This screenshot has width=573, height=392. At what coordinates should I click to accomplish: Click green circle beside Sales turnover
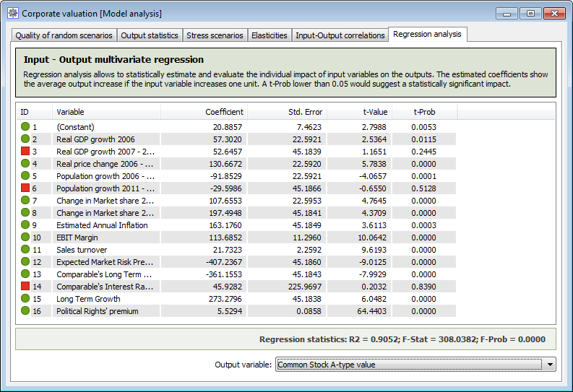[x=25, y=250]
